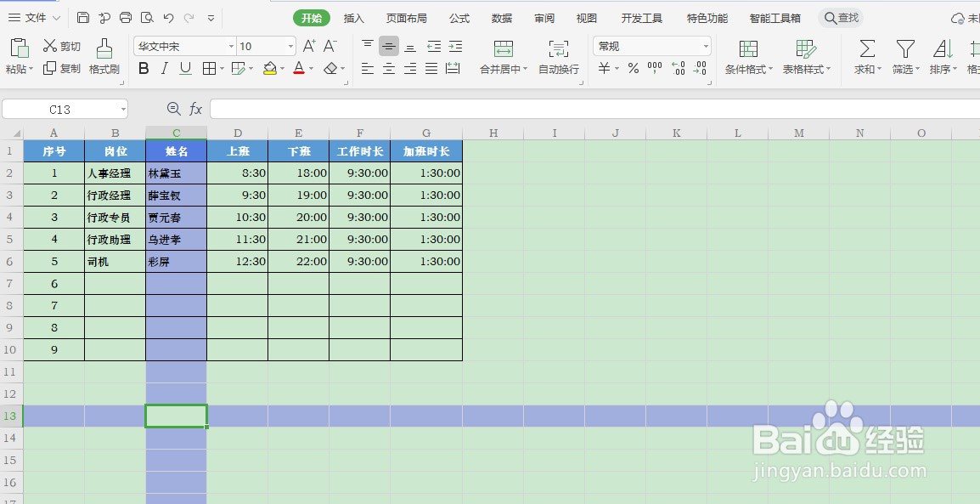This screenshot has height=504, width=980.
Task: Open the Name Box dropdown next to C13
Action: (x=124, y=110)
